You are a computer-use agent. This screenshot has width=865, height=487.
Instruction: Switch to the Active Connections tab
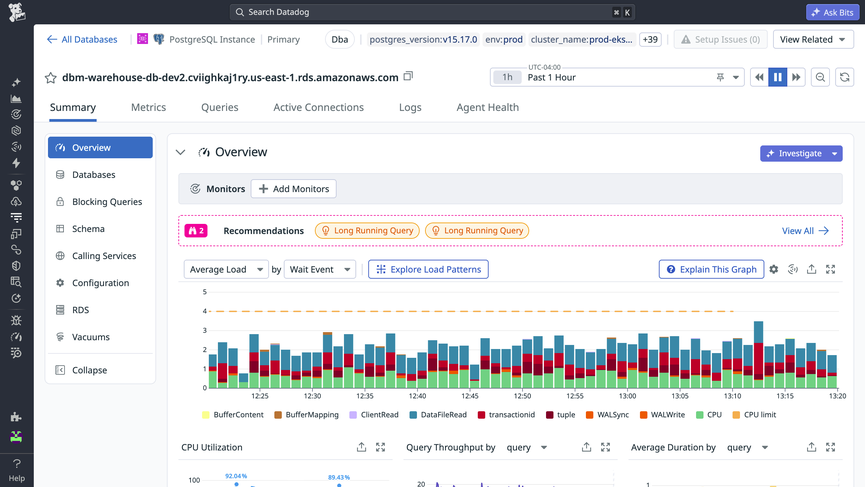coord(318,108)
